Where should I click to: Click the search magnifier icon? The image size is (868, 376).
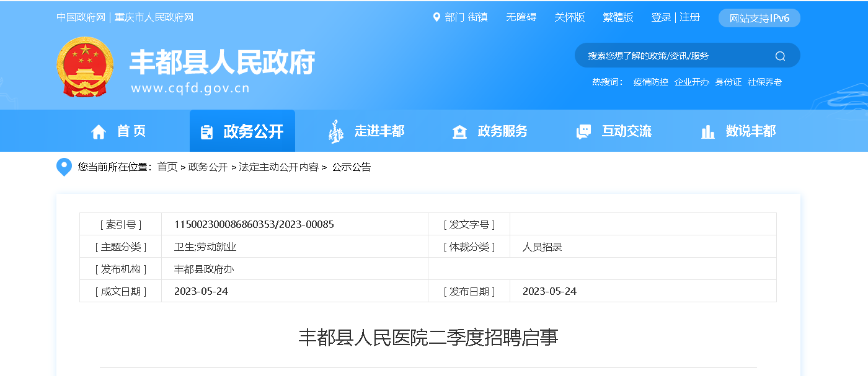click(x=780, y=56)
